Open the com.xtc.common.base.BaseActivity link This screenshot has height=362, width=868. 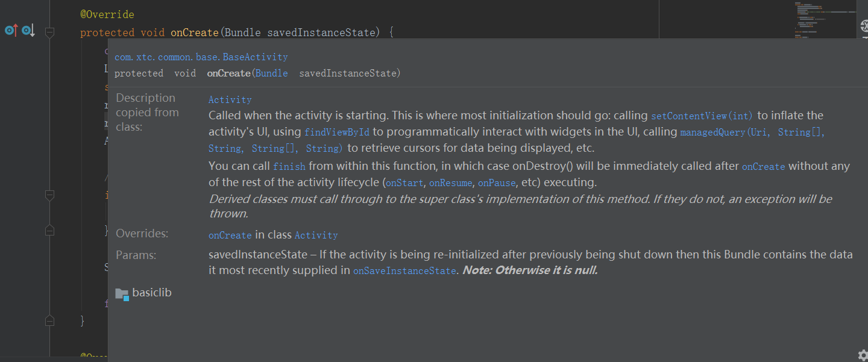[201, 57]
